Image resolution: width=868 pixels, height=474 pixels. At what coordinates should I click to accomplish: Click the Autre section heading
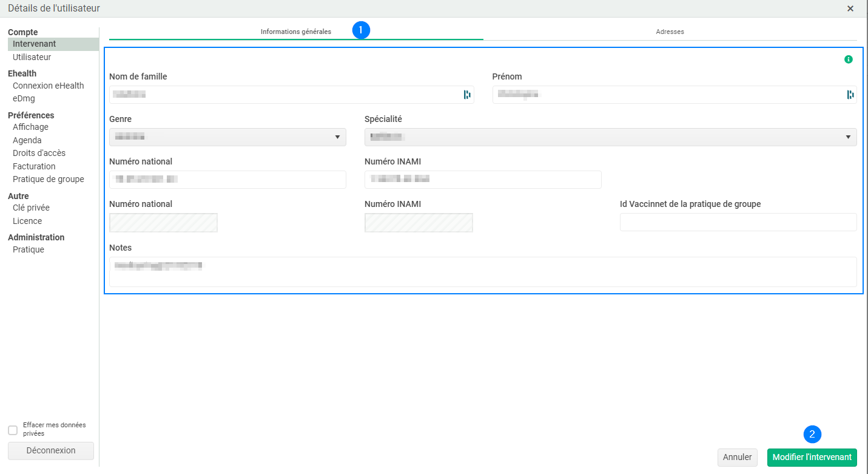18,197
